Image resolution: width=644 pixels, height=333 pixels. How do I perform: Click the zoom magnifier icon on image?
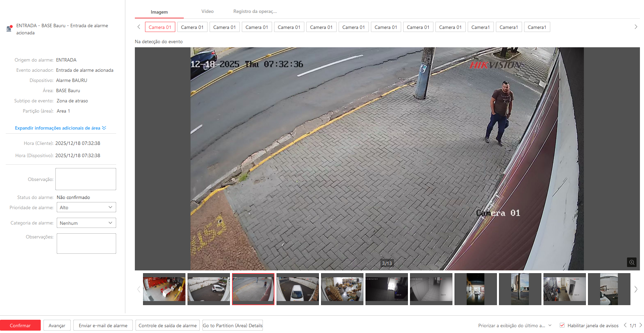(x=631, y=262)
